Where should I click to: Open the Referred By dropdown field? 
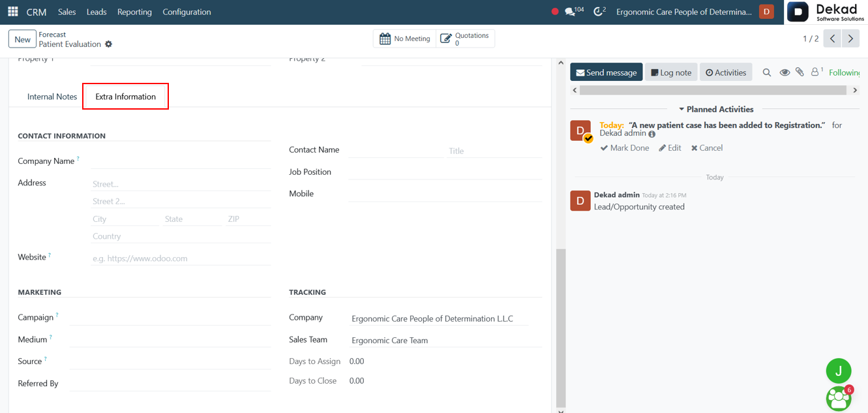point(170,383)
